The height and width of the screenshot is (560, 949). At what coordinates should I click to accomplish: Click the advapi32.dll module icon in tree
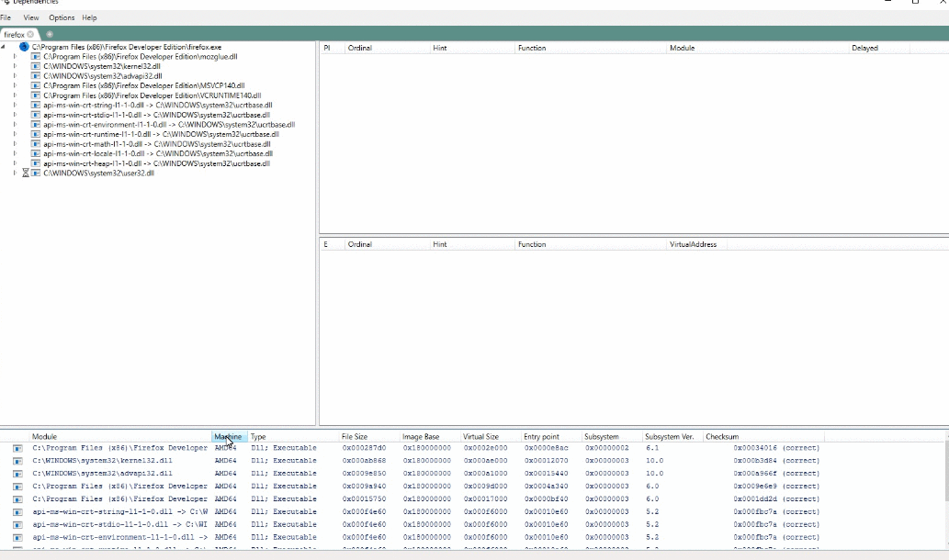[36, 75]
